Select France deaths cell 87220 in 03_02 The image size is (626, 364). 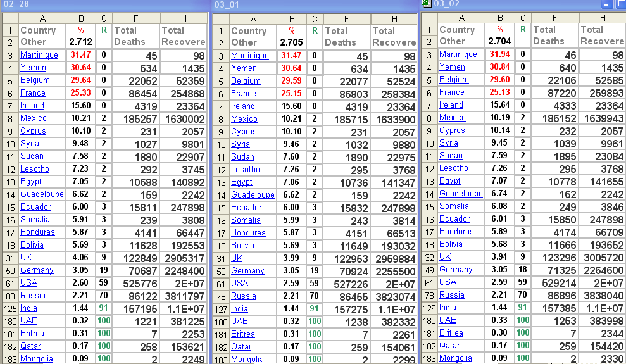click(x=555, y=94)
